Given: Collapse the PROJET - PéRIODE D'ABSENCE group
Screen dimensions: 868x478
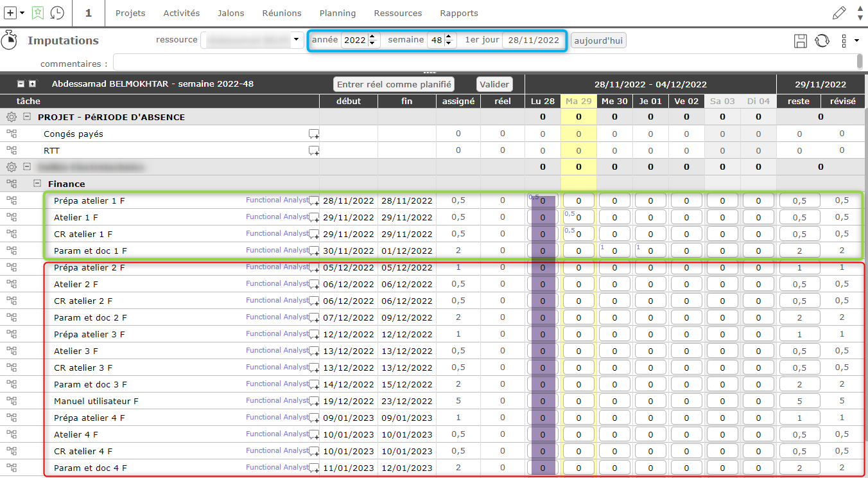Looking at the screenshot, I should pos(27,118).
